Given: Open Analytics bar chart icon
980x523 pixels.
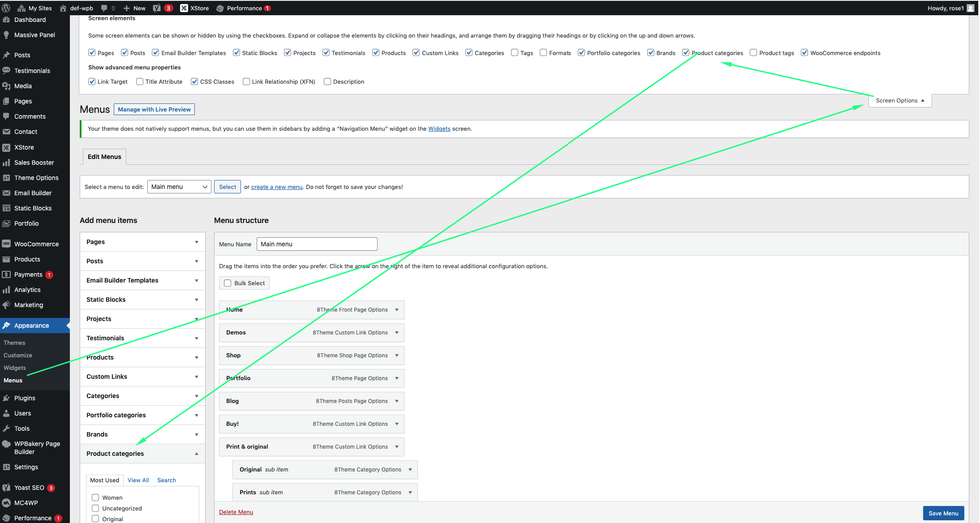Looking at the screenshot, I should click(x=6, y=290).
